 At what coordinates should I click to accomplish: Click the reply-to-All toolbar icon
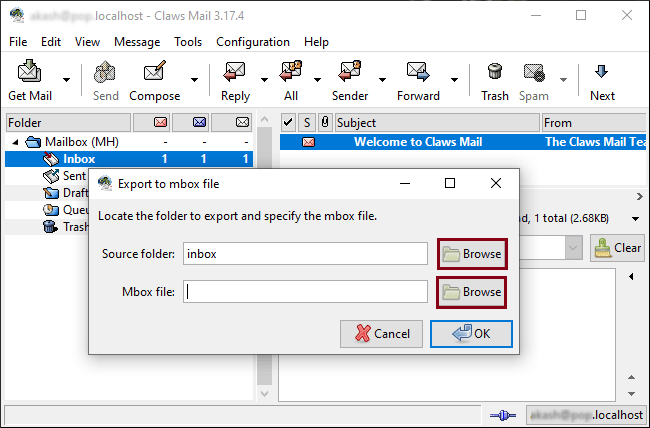[x=291, y=81]
